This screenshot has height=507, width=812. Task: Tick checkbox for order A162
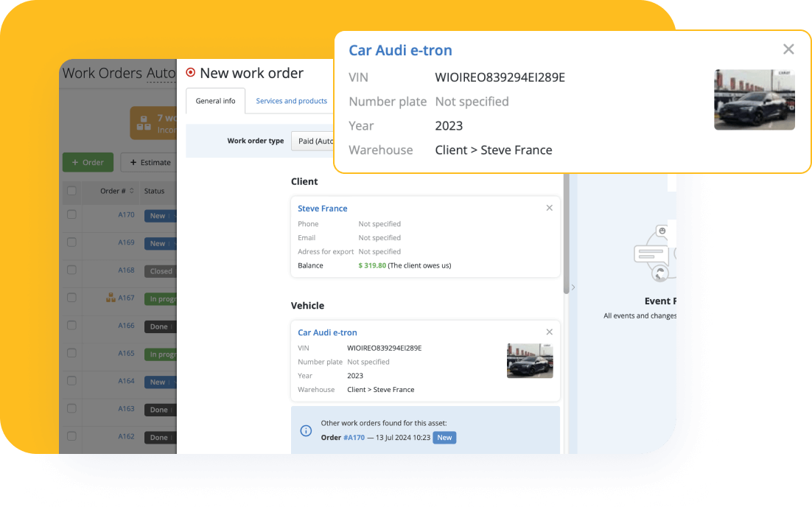(x=71, y=436)
